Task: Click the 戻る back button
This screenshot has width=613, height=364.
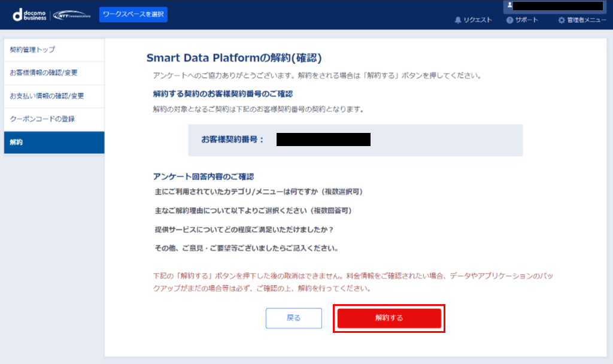Action: point(294,318)
